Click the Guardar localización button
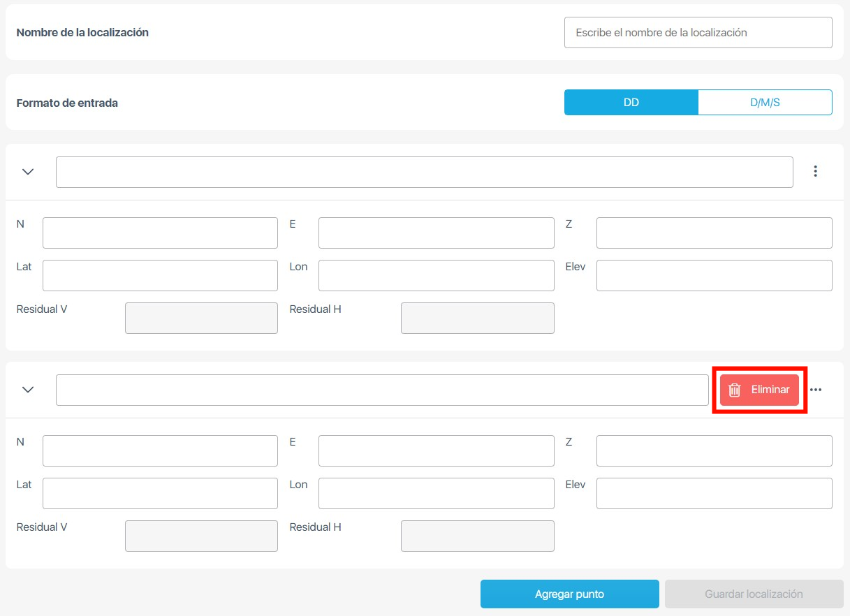 coord(754,594)
